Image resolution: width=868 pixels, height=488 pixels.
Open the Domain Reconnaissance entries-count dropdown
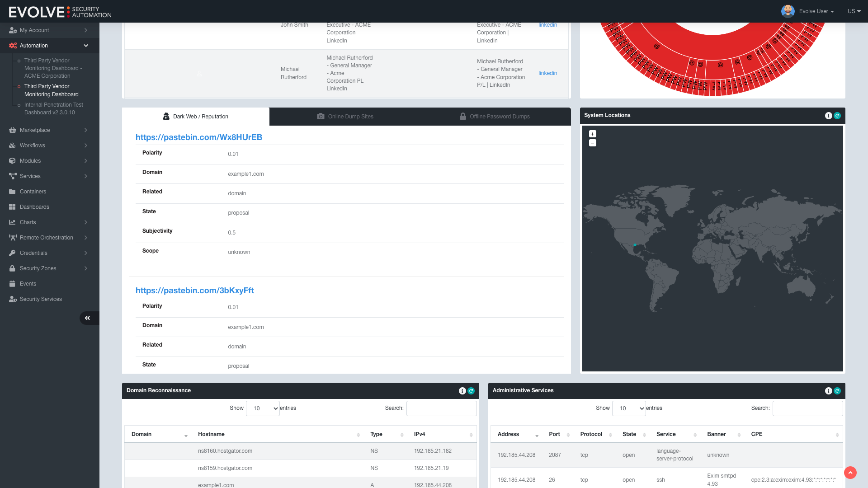(263, 408)
